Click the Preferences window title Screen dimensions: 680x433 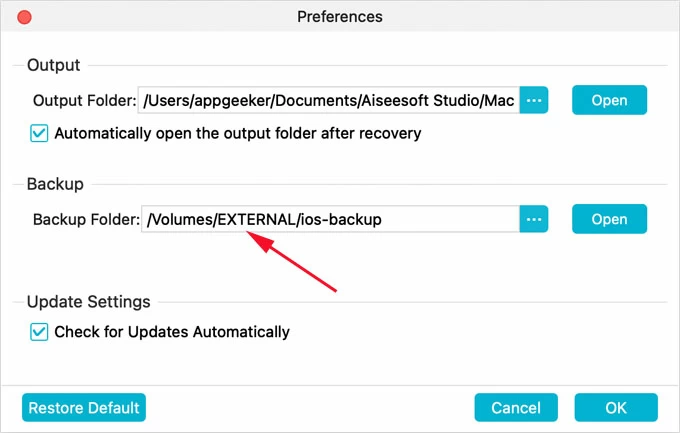click(x=340, y=17)
